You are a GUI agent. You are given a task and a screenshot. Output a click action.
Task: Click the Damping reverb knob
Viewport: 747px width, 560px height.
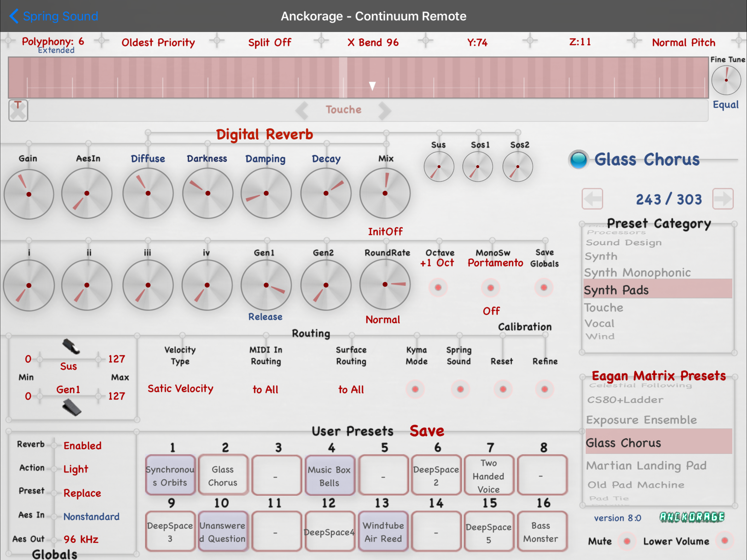point(266,193)
